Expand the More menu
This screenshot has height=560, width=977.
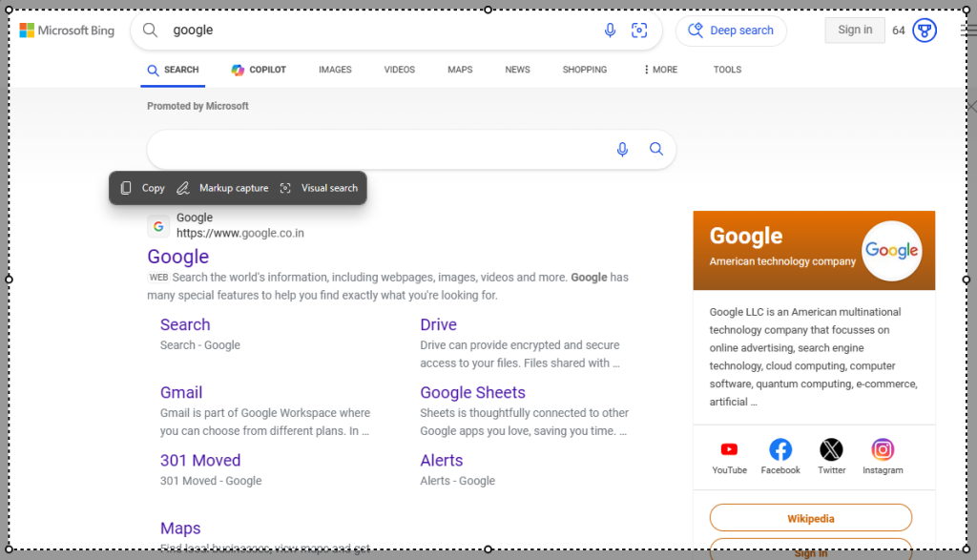pyautogui.click(x=660, y=70)
